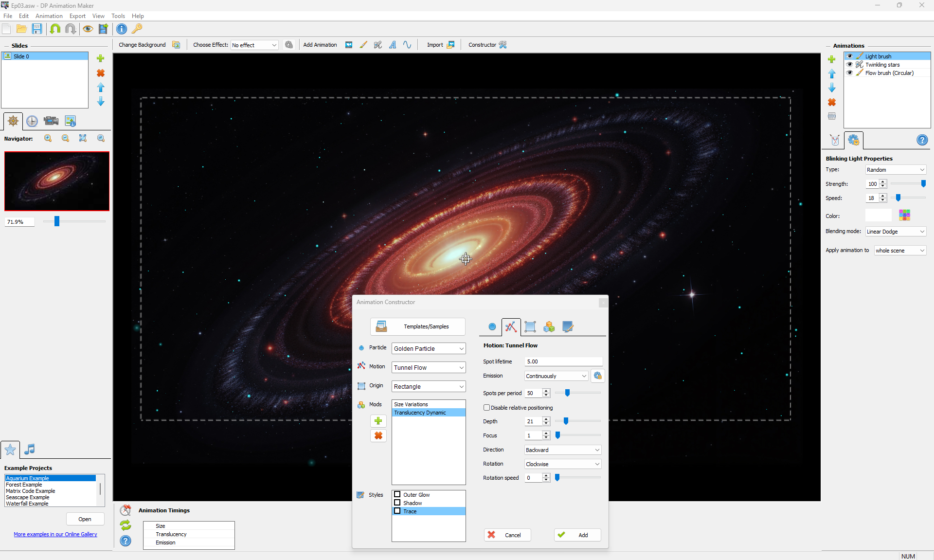
Task: Hide Twinkling stars animation via eye
Action: (850, 65)
